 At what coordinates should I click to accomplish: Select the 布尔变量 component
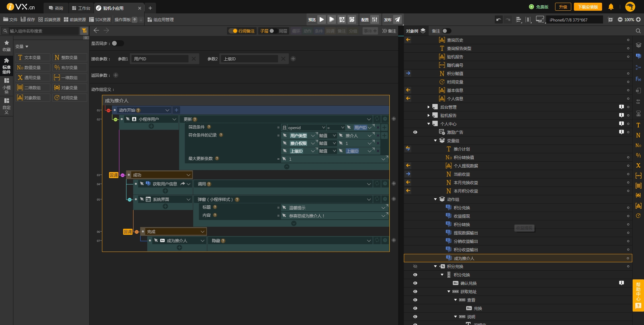tap(70, 67)
